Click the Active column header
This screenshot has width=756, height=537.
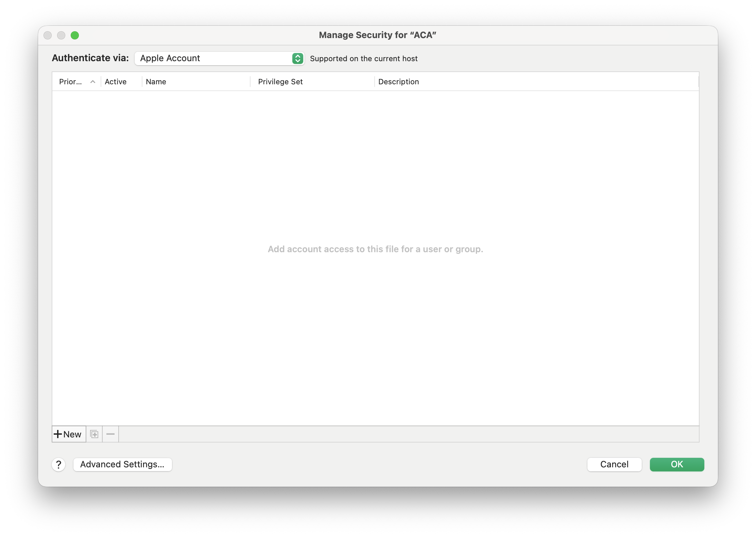(116, 82)
